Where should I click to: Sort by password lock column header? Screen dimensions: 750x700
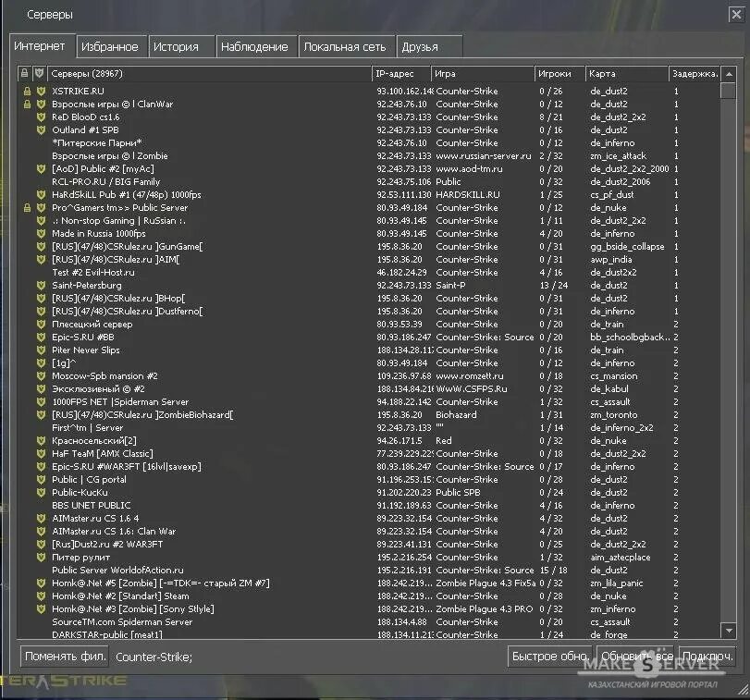pyautogui.click(x=24, y=74)
